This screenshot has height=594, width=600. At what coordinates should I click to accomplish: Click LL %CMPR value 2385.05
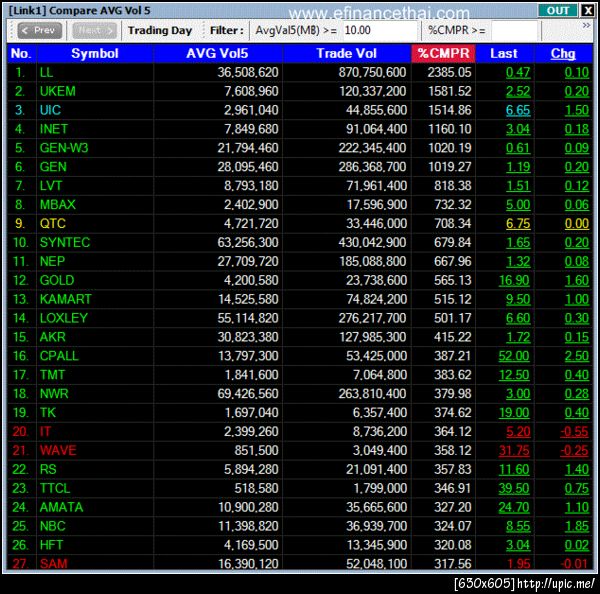[449, 72]
